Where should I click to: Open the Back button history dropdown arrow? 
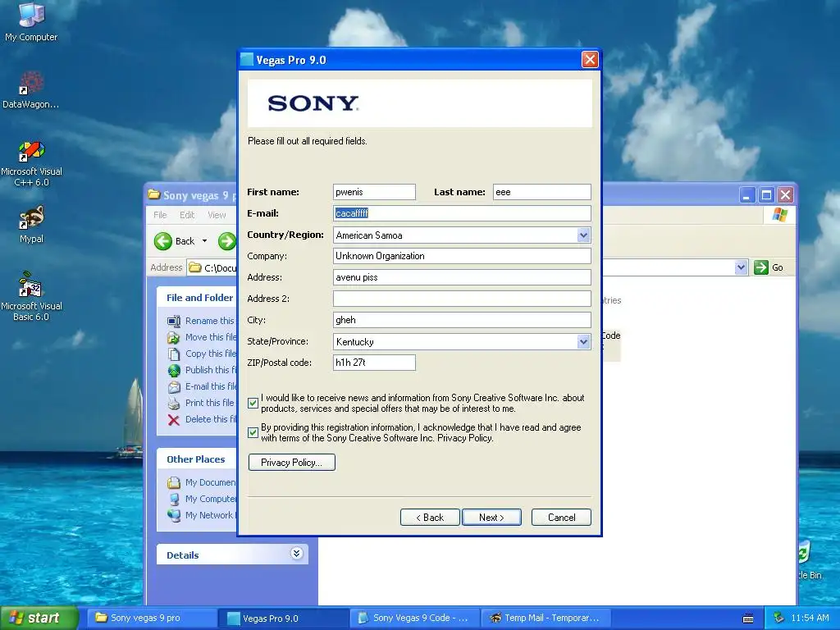(204, 241)
